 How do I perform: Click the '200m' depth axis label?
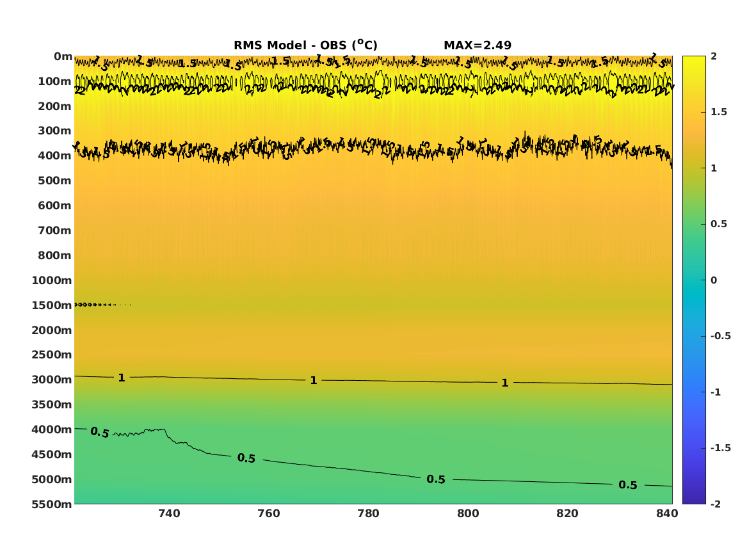point(55,106)
